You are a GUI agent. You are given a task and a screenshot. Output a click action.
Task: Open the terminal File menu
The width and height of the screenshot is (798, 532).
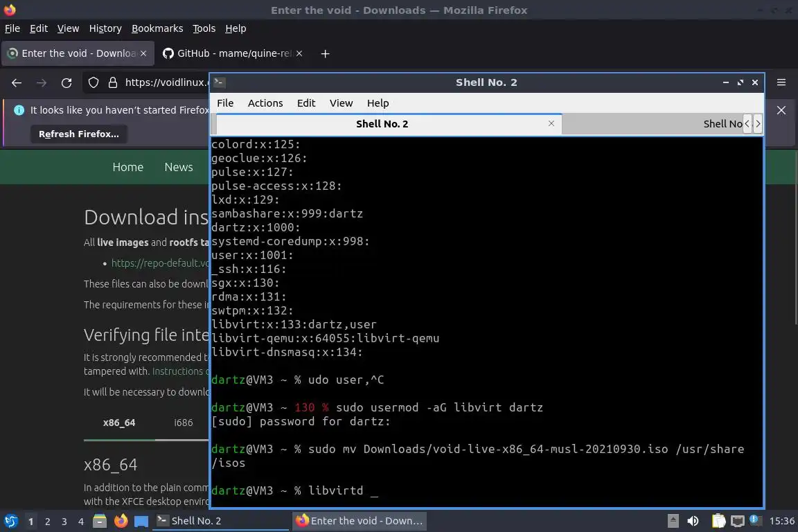point(225,103)
